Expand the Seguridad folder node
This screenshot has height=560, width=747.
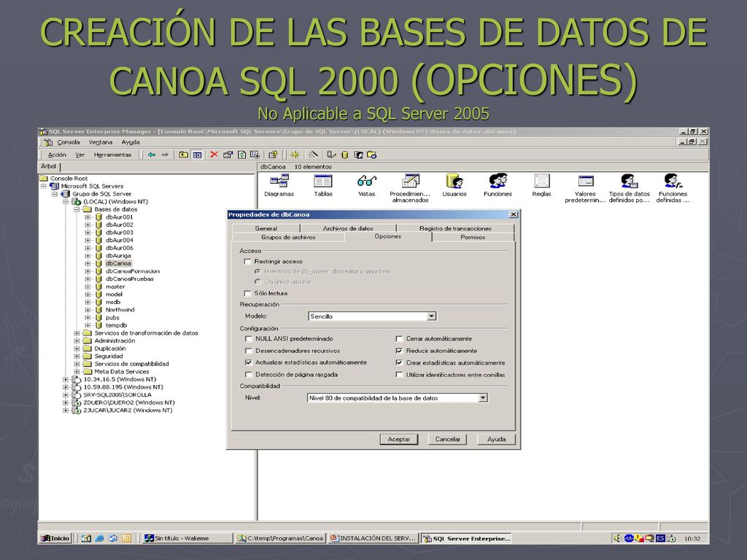point(77,356)
